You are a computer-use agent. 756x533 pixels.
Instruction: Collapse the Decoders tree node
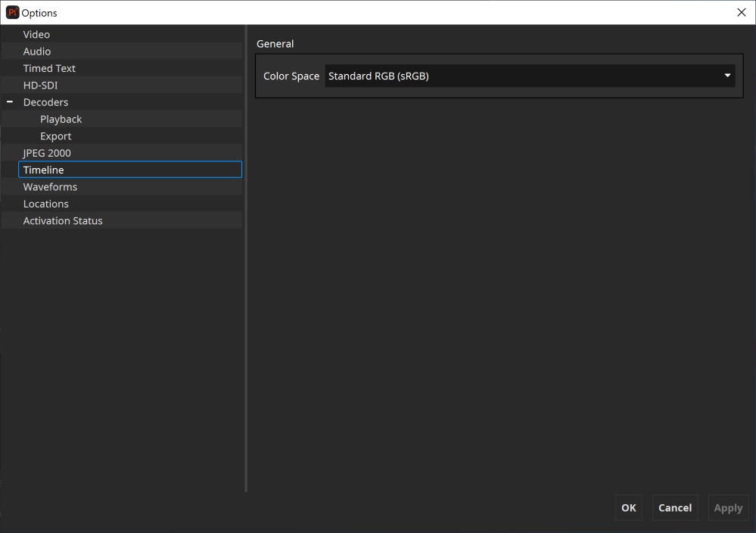coord(10,102)
